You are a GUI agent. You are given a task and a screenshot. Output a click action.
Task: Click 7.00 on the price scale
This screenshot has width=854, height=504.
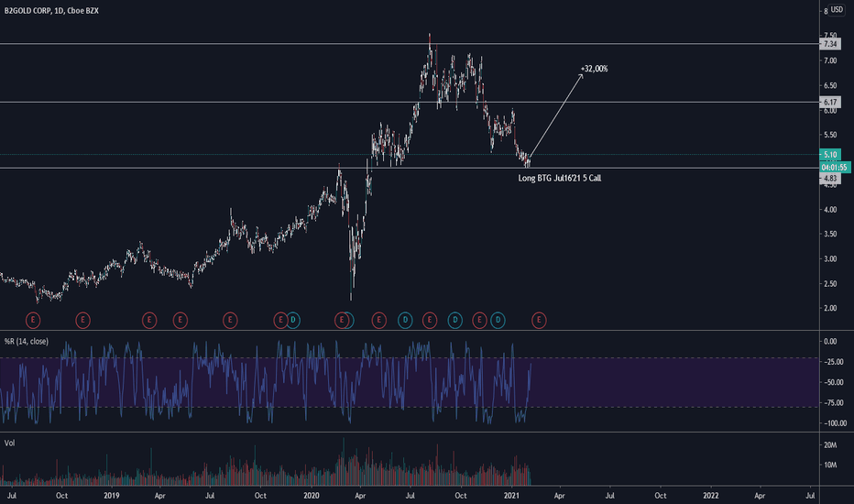[x=830, y=61]
